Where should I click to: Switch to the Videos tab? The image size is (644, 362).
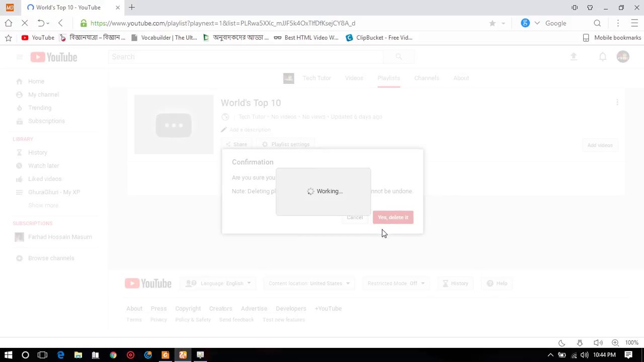tap(354, 78)
